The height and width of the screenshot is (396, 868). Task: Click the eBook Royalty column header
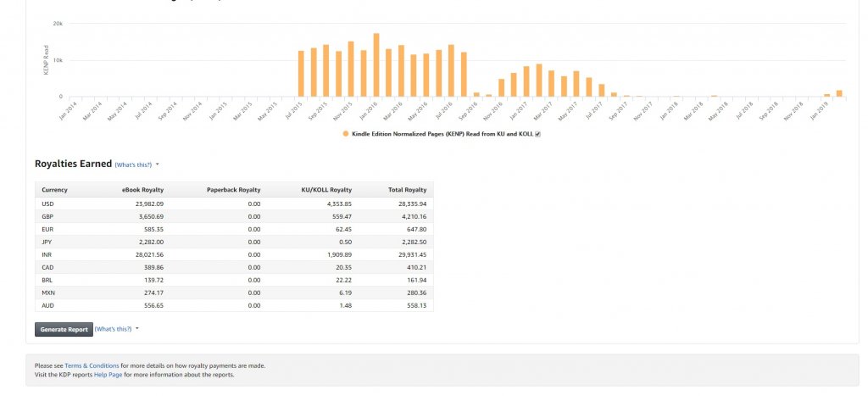point(143,190)
